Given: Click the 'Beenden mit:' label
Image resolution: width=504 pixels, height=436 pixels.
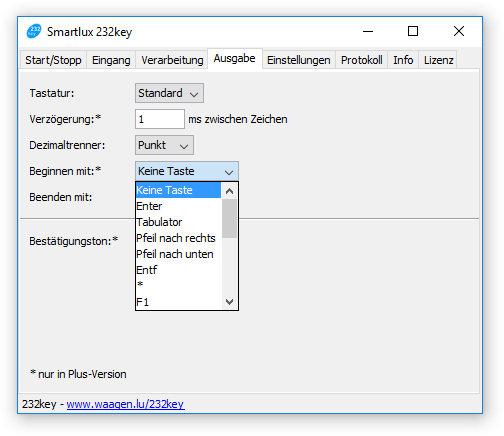Looking at the screenshot, I should point(60,197).
